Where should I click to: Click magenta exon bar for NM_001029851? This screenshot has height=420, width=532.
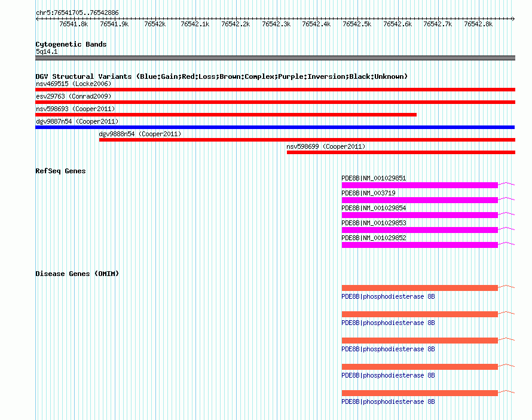pyautogui.click(x=420, y=185)
